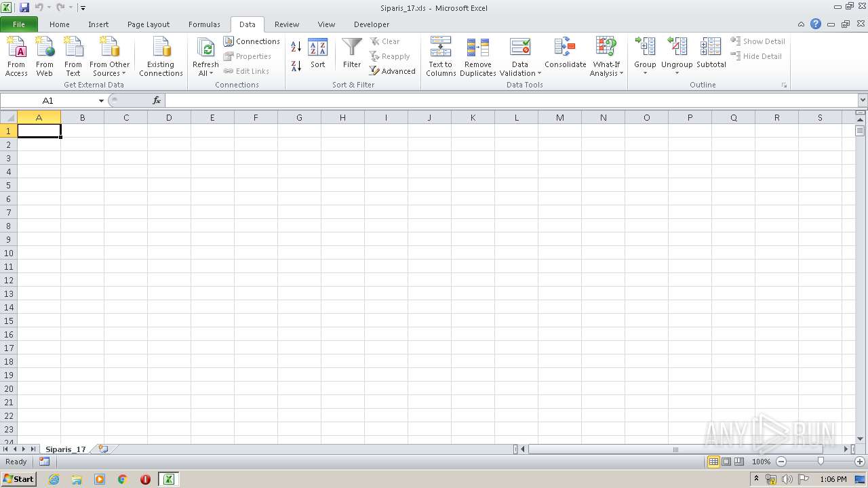Toggle the Filter funnel
The width and height of the screenshot is (868, 488).
click(352, 54)
